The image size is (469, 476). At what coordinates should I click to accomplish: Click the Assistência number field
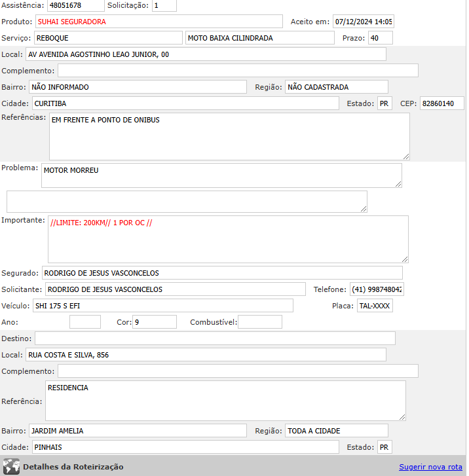[x=75, y=6]
